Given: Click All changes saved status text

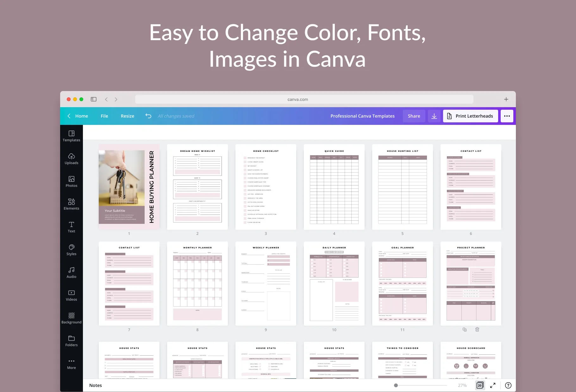Looking at the screenshot, I should pyautogui.click(x=176, y=116).
